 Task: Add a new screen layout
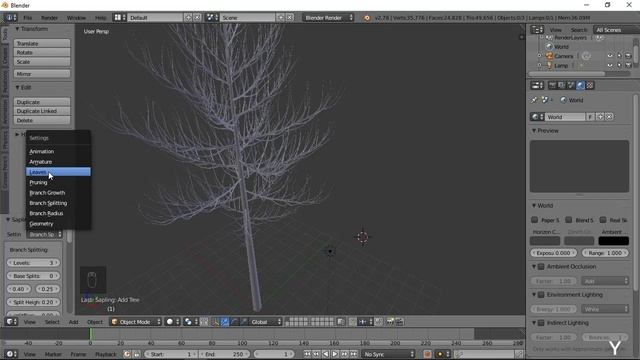188,18
